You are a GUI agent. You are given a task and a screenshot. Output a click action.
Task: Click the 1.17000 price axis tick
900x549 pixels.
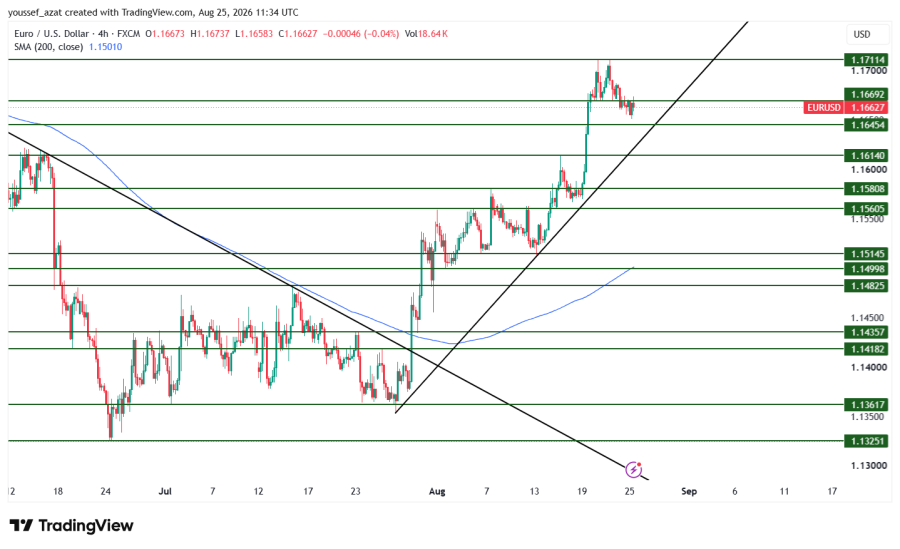[868, 71]
